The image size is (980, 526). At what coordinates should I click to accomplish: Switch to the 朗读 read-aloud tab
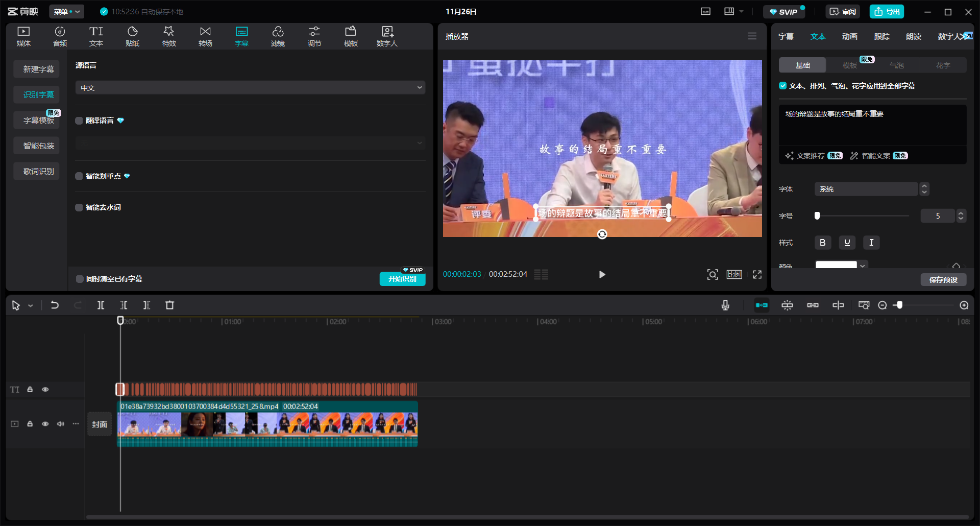[914, 36]
